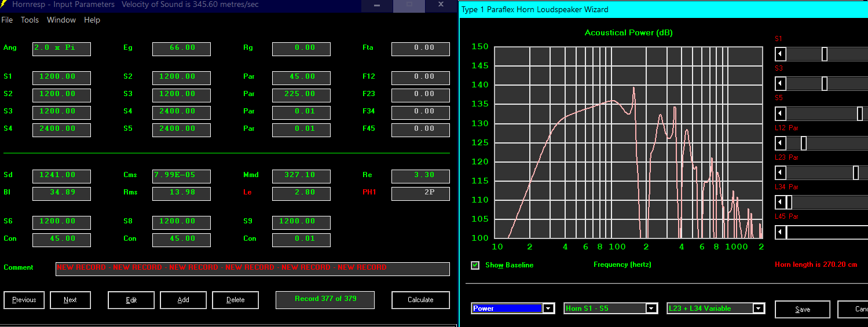Minimize the Hornresp Input Parameters window
This screenshot has width=868, height=327.
[x=377, y=6]
